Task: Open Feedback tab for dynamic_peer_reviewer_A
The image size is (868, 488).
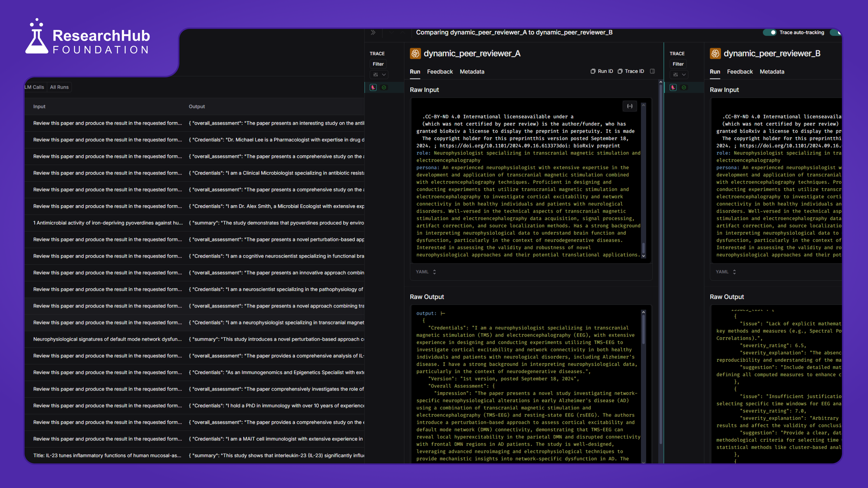Action: coord(440,72)
